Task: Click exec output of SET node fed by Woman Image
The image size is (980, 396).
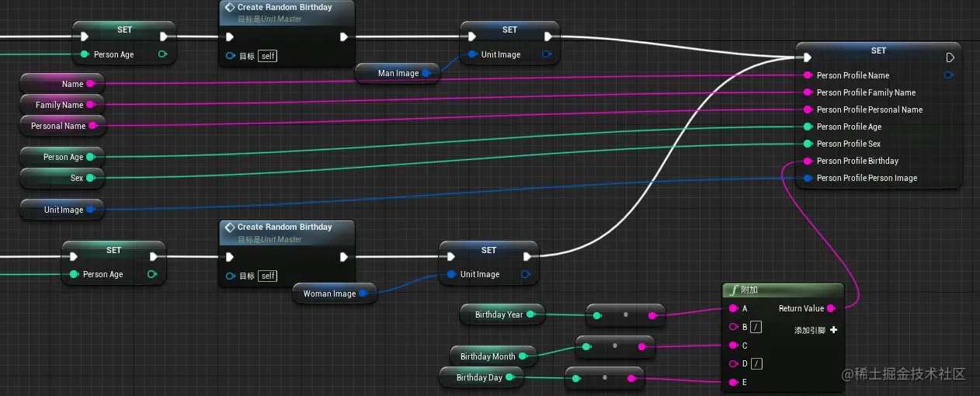Action: [527, 256]
